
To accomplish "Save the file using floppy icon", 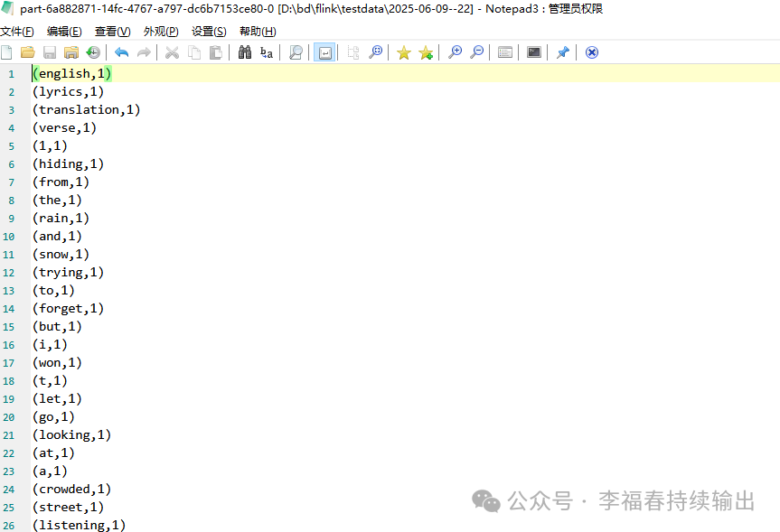I will tap(50, 52).
